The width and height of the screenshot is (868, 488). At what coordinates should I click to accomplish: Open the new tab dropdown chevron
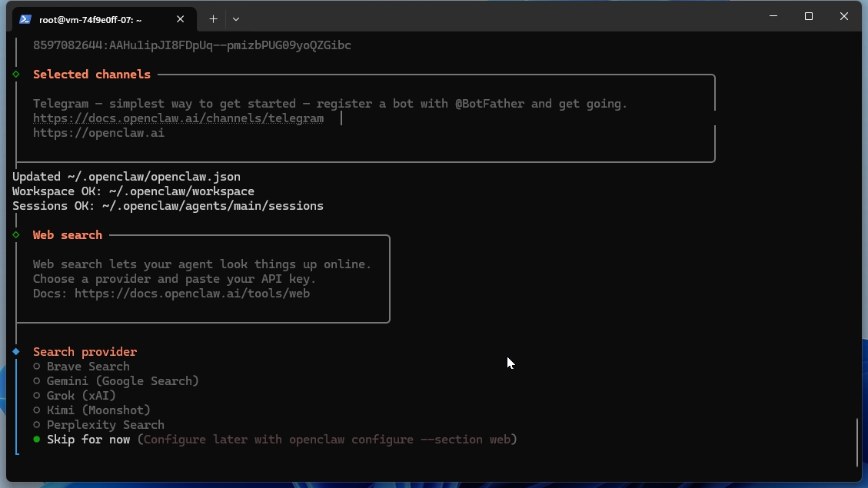(236, 18)
